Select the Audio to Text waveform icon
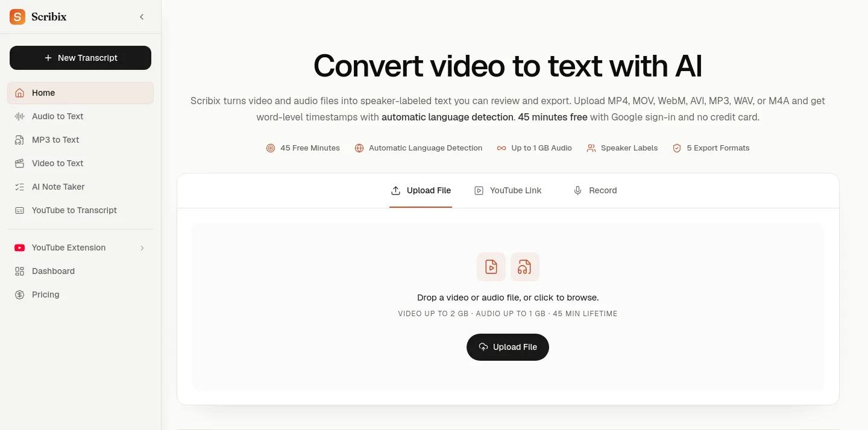 (20, 116)
